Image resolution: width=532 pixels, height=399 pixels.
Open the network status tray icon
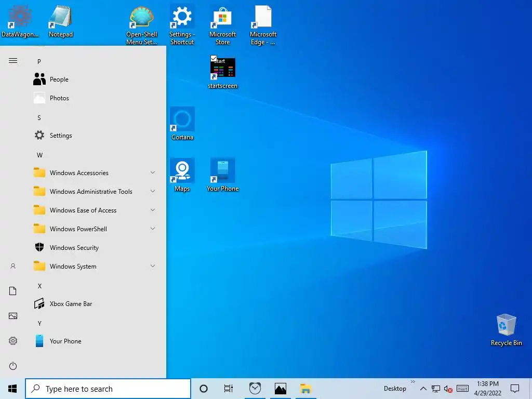tap(436, 389)
